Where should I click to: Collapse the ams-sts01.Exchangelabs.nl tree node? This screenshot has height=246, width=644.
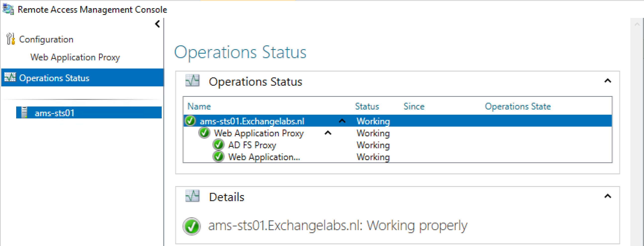tap(342, 121)
